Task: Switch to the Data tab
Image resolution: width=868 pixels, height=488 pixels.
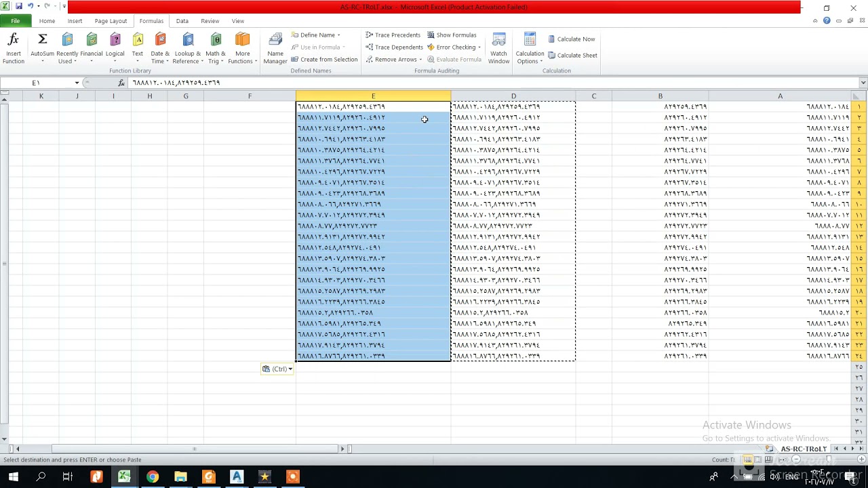Action: pyautogui.click(x=182, y=21)
